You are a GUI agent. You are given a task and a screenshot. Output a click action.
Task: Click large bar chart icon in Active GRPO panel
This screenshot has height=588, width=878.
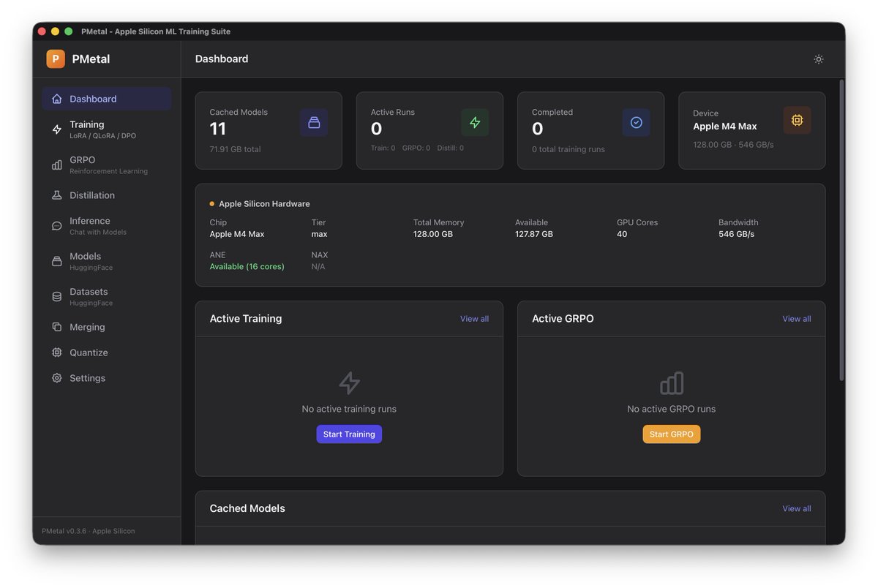point(672,383)
